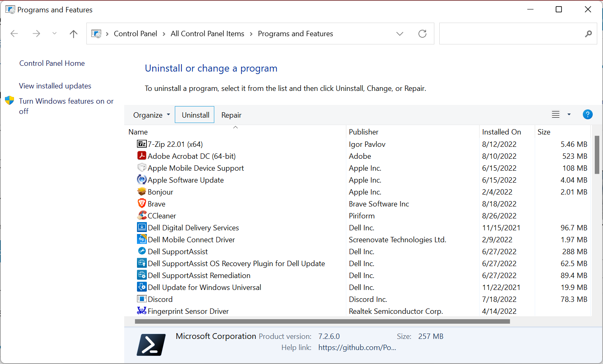Viewport: 603px width, 364px height.
Task: Click the PowerShell icon in details pane
Action: click(x=151, y=345)
